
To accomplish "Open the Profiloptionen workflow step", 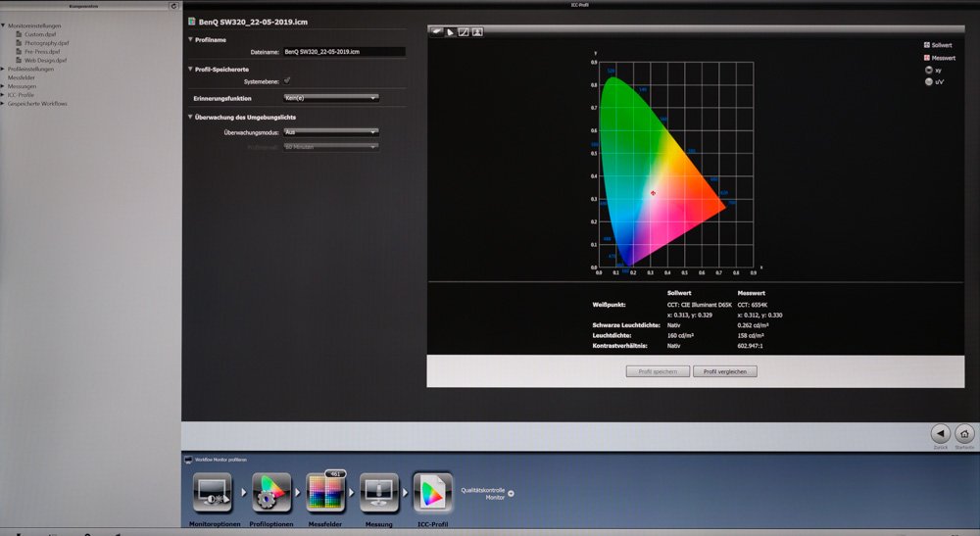I will coord(271,493).
